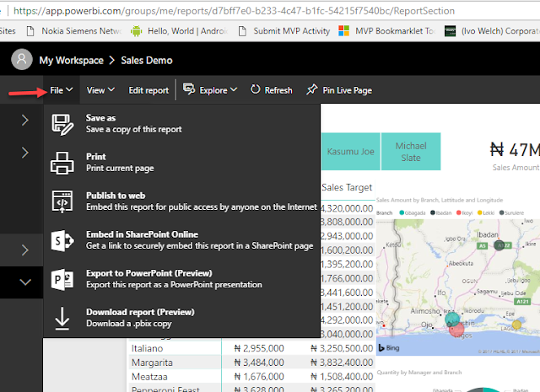Click the ₦ 1,676,000 cell
The width and height of the screenshot is (540, 392).
click(x=259, y=377)
